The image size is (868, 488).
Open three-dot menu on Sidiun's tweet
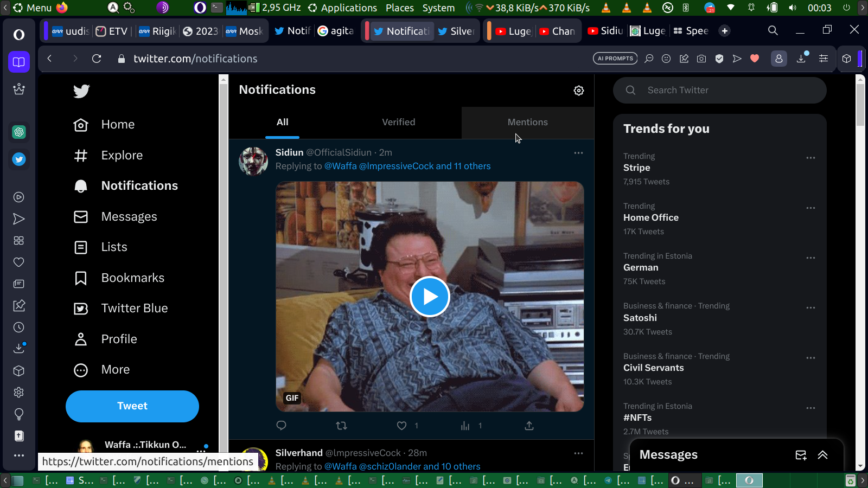[578, 153]
